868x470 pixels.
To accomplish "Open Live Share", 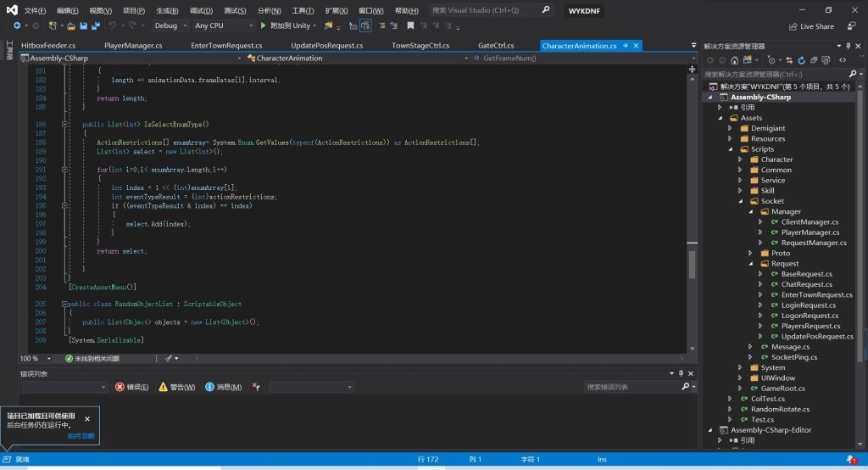I will tap(811, 26).
